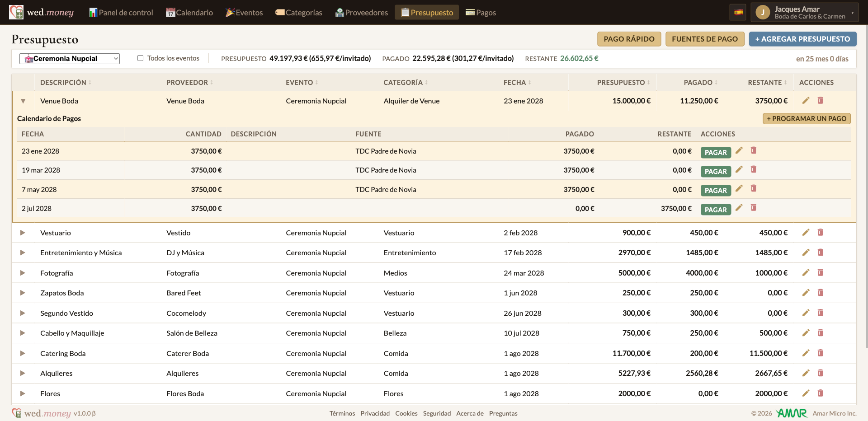Image resolution: width=868 pixels, height=421 pixels.
Task: Sort table by FECHA column
Action: (x=517, y=82)
